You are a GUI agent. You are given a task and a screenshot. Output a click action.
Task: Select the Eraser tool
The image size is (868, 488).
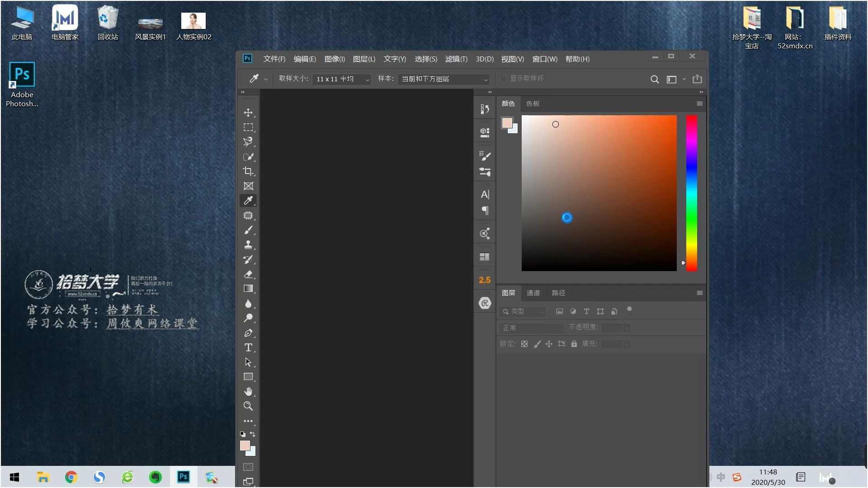pyautogui.click(x=248, y=274)
